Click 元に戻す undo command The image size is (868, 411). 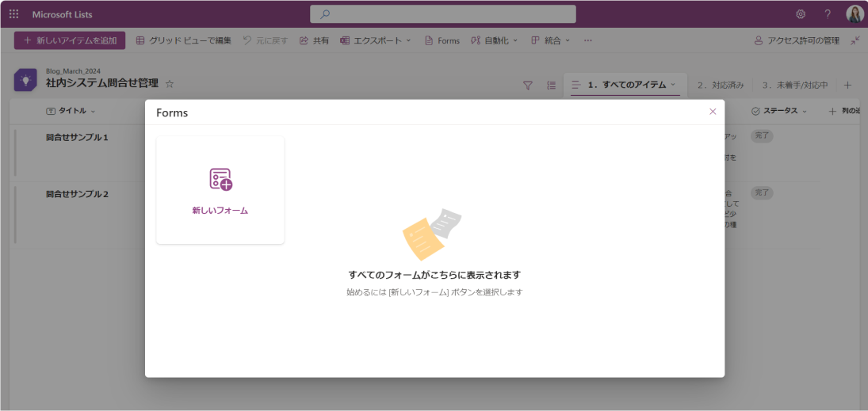pyautogui.click(x=266, y=40)
